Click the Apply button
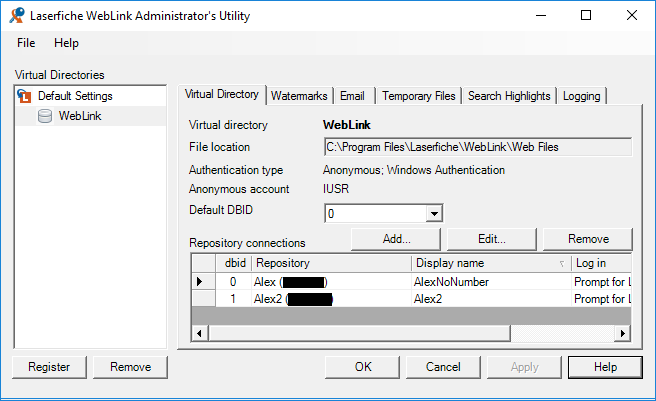The height and width of the screenshot is (401, 656). click(524, 367)
